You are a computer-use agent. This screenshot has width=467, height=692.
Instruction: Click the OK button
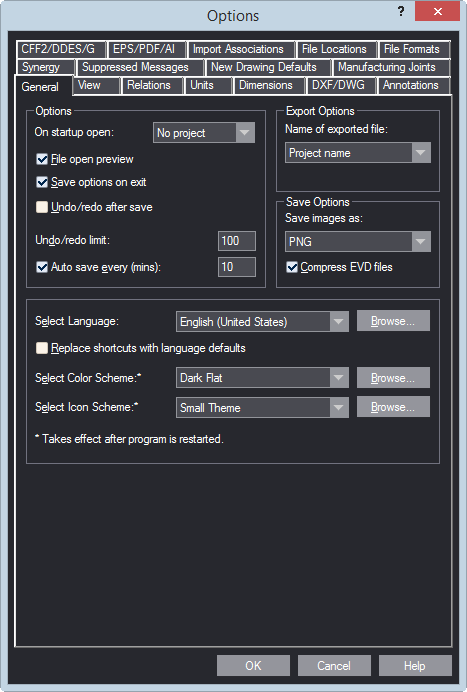[x=253, y=666]
